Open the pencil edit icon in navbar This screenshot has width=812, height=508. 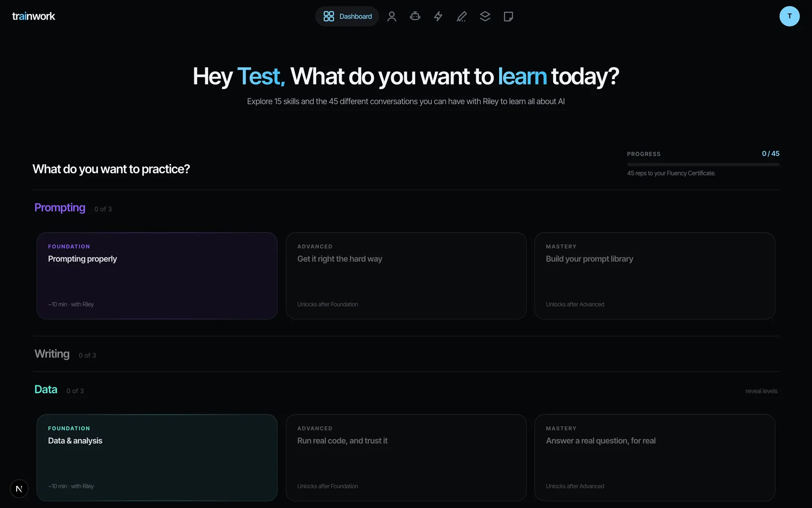coord(462,16)
